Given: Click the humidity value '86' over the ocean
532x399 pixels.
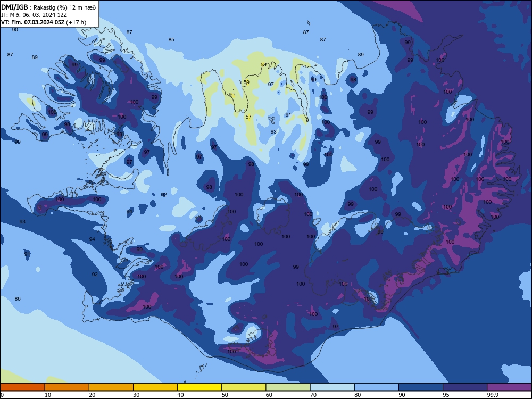Looking at the screenshot, I should click(18, 298).
